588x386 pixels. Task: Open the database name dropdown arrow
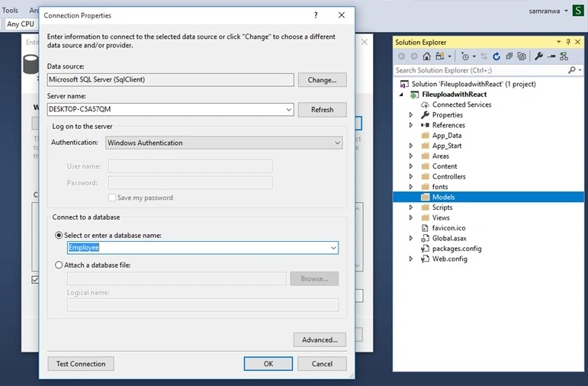(x=333, y=248)
